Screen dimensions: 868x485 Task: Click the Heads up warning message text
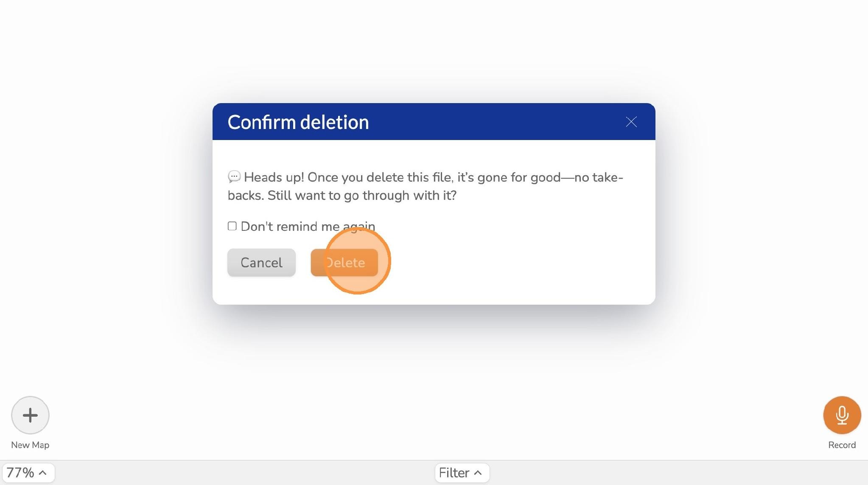pyautogui.click(x=425, y=186)
